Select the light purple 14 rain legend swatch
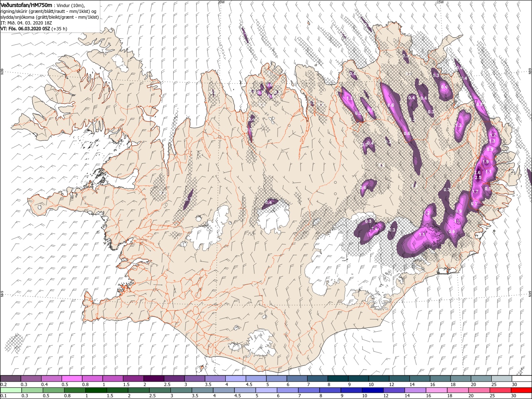The height and width of the screenshot is (399, 532). [414, 390]
